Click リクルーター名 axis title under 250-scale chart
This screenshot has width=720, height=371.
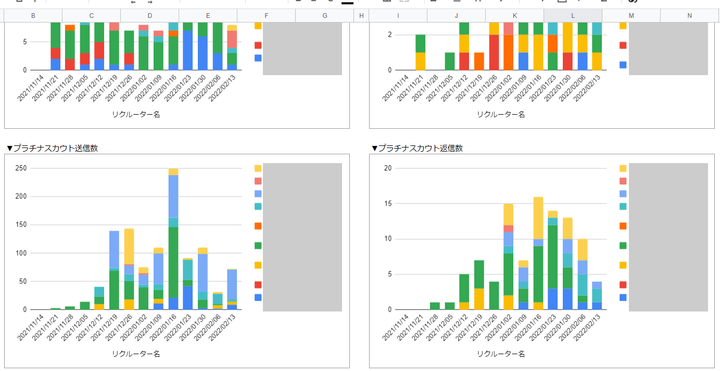[x=136, y=354]
